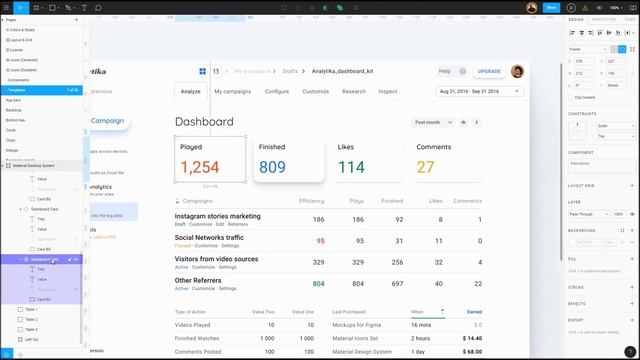Toggle lock on selected Dashboard Card layer
Image resolution: width=640 pixels, height=360 pixels.
(x=69, y=259)
